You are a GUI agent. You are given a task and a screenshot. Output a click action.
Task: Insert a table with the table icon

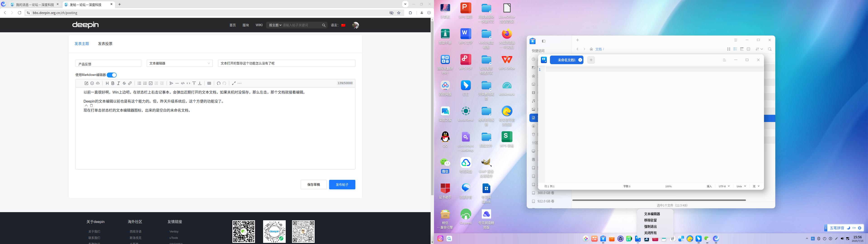pyautogui.click(x=209, y=83)
